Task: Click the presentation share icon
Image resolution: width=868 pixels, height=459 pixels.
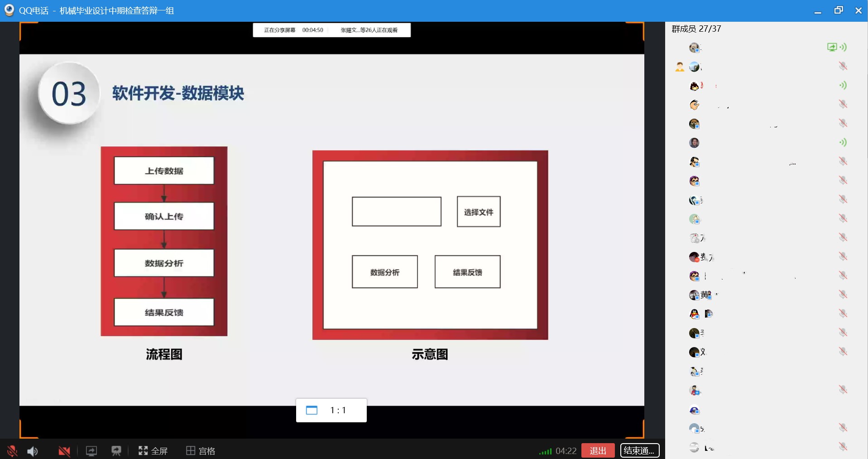Action: click(x=116, y=451)
